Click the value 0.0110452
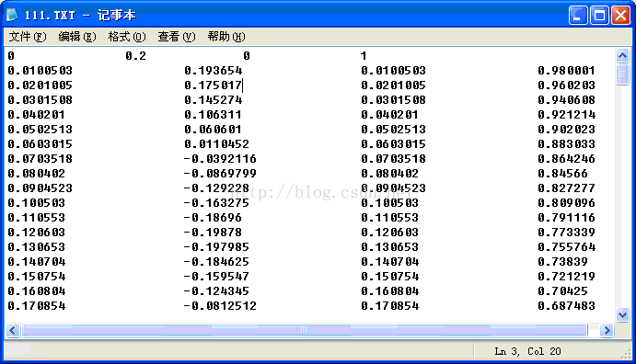Screen dimensions: 636x364 pos(216,144)
